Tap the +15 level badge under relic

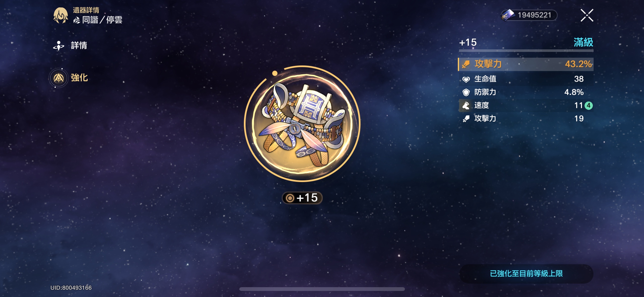click(x=302, y=198)
